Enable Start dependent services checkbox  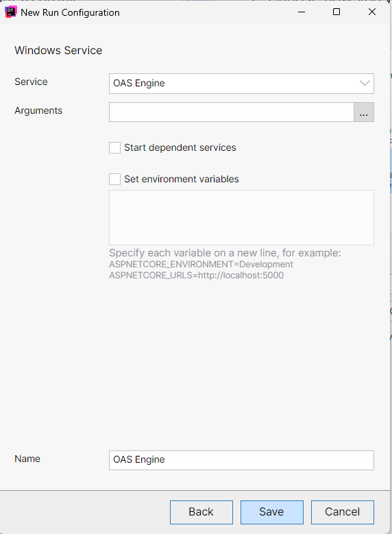(114, 148)
